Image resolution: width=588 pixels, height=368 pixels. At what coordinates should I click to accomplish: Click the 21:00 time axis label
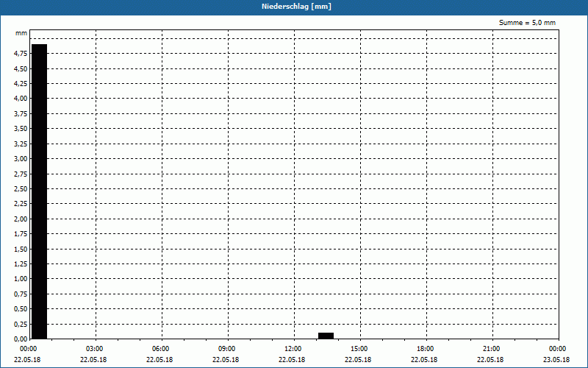coord(491,349)
